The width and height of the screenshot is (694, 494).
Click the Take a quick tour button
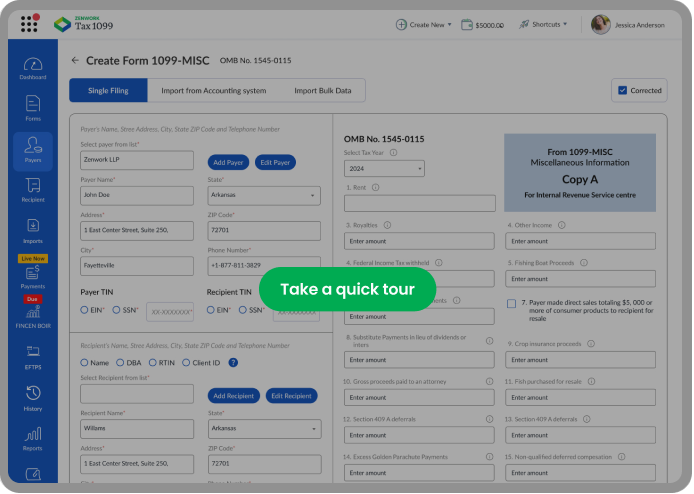[x=347, y=289]
